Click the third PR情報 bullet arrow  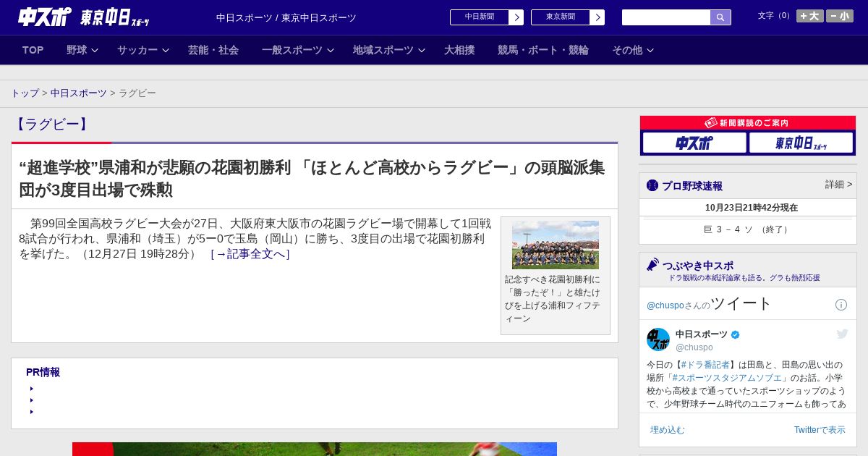(x=32, y=412)
